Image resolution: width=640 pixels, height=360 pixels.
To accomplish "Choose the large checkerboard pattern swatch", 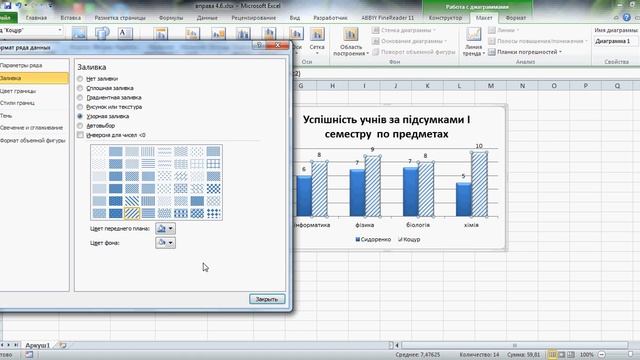I will coord(213,189).
